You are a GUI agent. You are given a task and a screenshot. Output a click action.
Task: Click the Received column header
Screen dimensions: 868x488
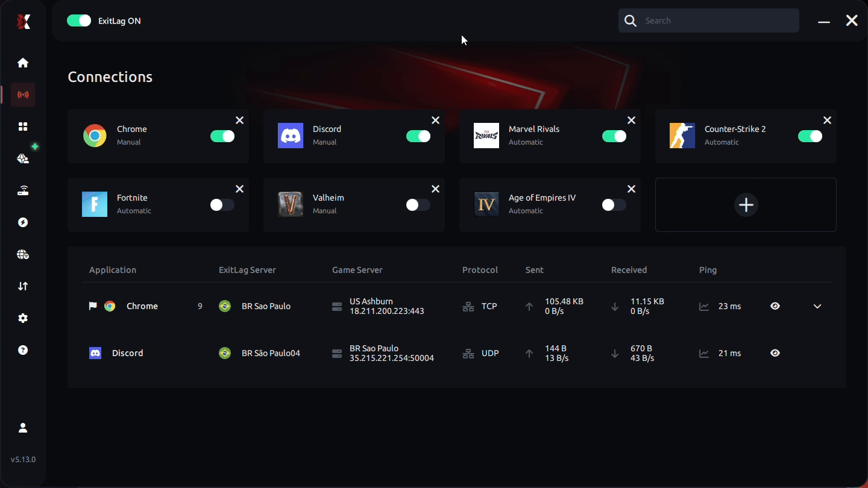pos(629,270)
